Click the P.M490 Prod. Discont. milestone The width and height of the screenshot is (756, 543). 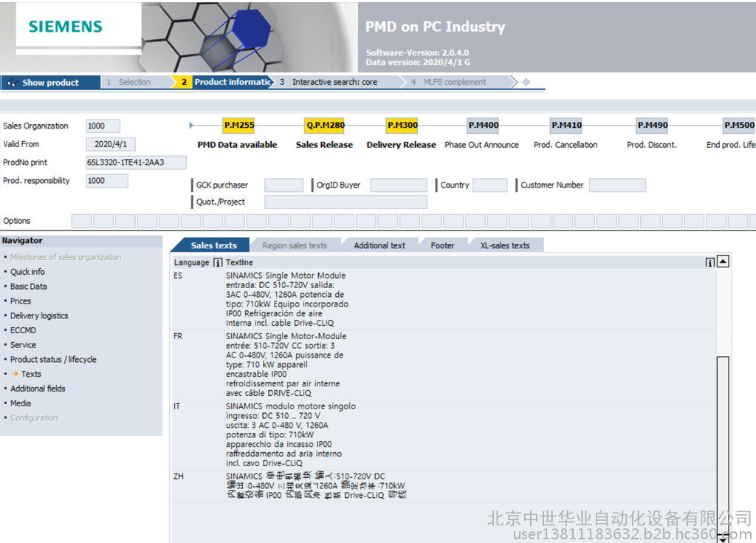tap(652, 126)
